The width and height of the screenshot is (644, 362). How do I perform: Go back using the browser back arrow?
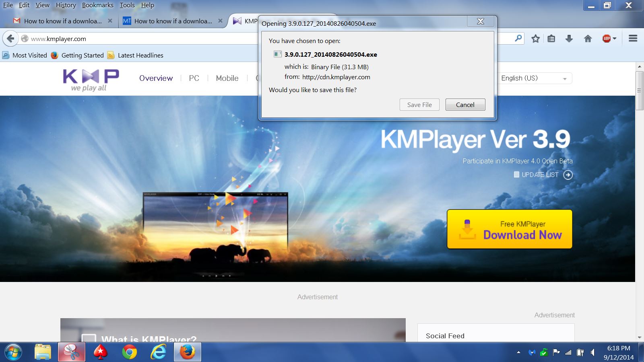[x=10, y=39]
